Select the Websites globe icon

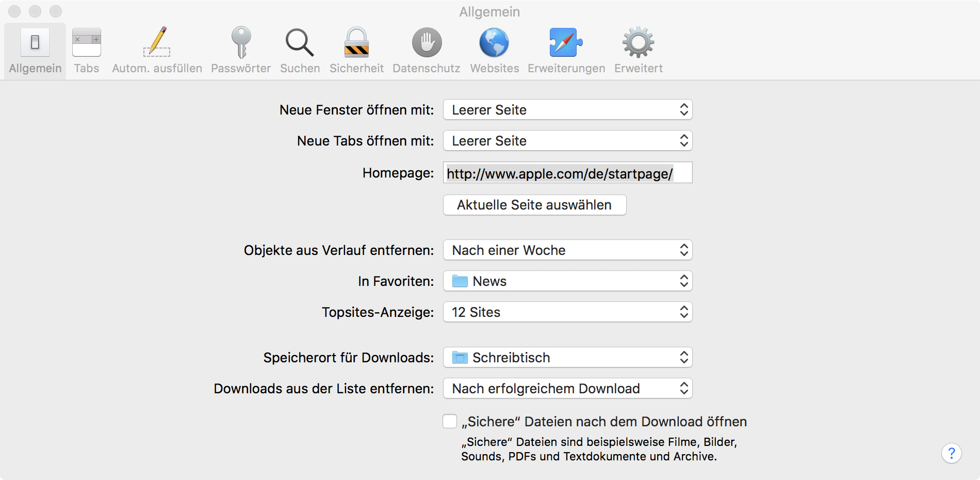tap(494, 51)
